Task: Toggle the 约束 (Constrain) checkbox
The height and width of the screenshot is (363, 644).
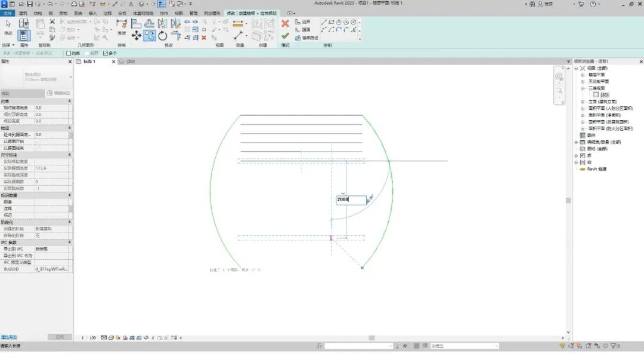Action: pyautogui.click(x=69, y=53)
